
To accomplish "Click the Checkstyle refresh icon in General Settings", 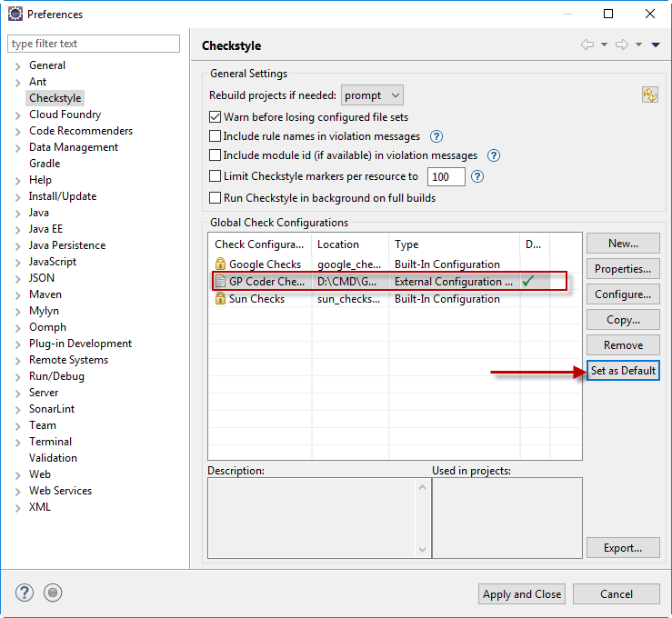I will click(649, 95).
